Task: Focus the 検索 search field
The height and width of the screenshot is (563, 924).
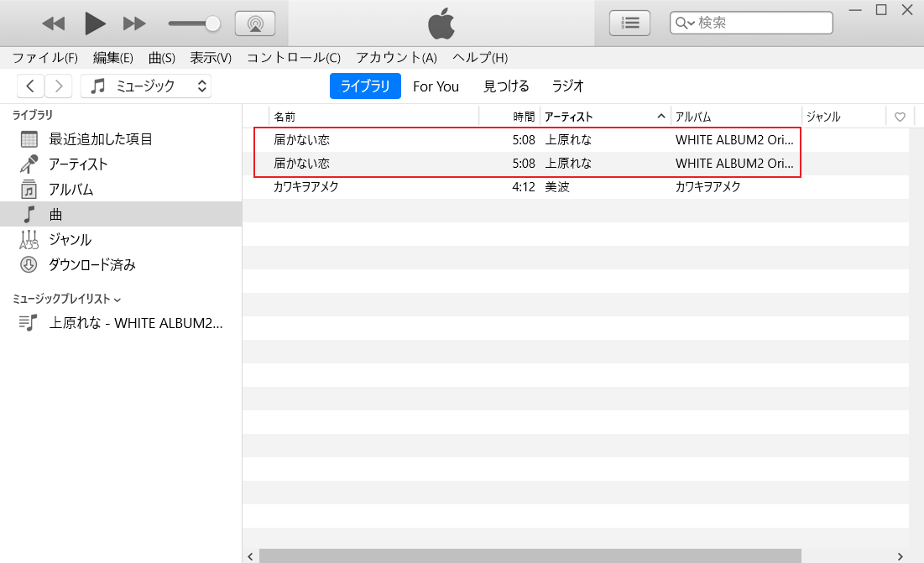Action: [751, 23]
